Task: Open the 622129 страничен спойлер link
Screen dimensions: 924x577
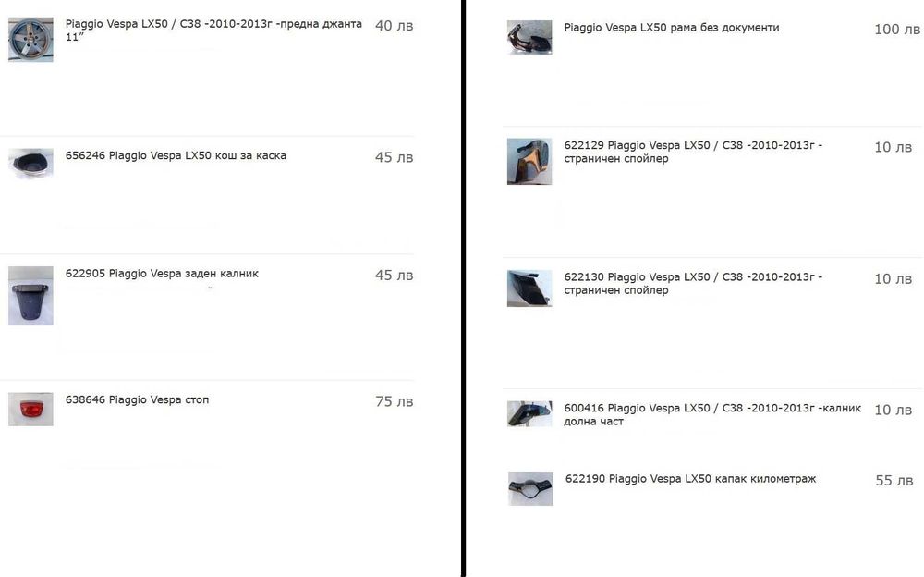Action: pos(693,152)
